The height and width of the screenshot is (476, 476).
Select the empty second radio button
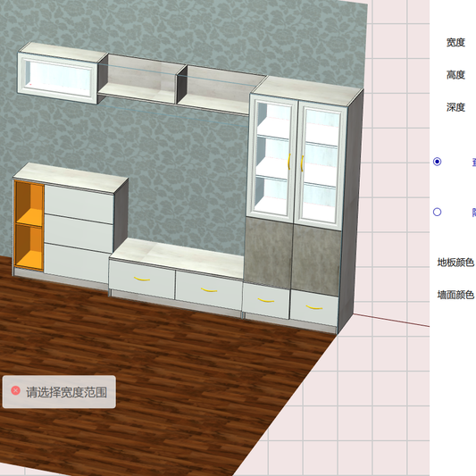[437, 212]
